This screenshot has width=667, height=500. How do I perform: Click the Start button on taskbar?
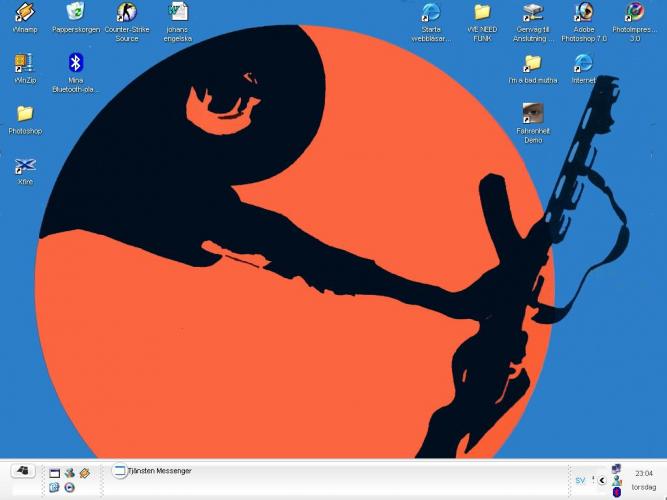point(22,471)
